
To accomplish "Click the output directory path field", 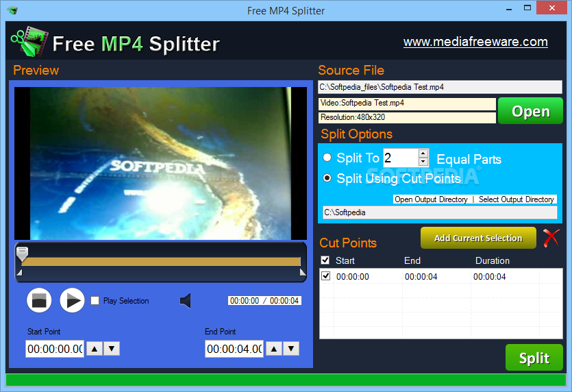I will click(440, 212).
